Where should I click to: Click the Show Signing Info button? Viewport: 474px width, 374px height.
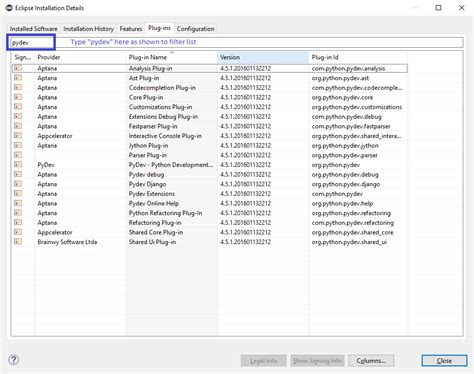pos(317,361)
